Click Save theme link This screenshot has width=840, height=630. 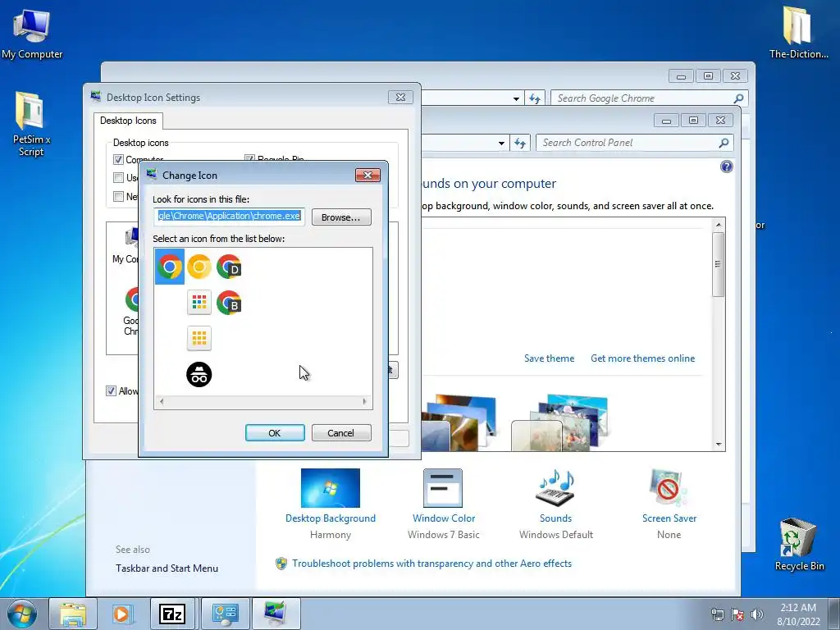(x=549, y=358)
